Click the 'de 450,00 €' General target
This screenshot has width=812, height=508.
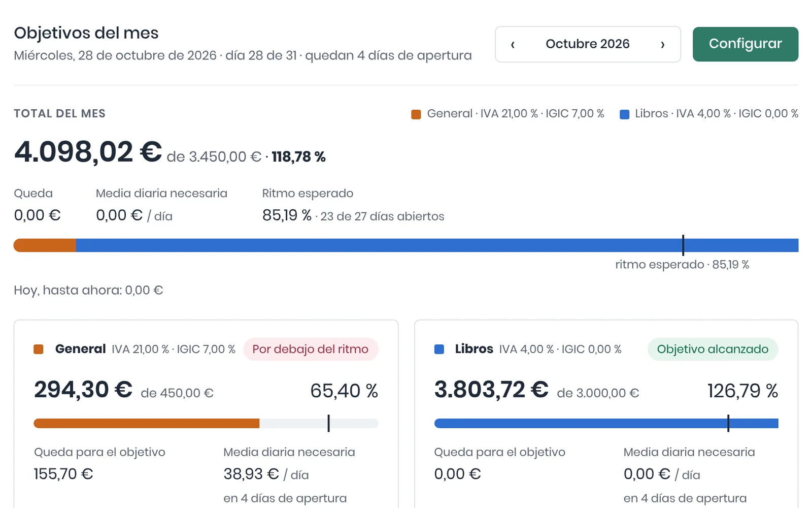pos(177,393)
